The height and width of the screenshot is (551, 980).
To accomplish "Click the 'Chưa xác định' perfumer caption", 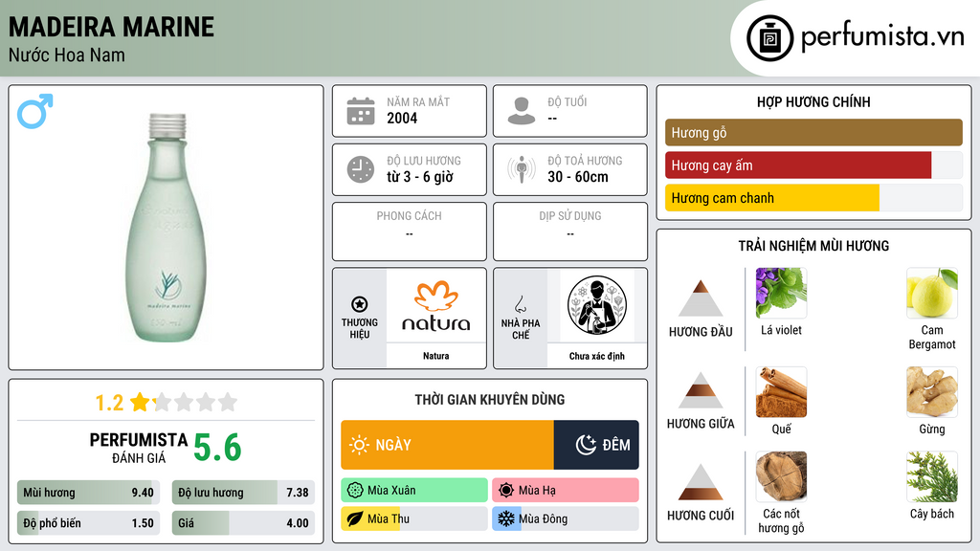I will (597, 356).
